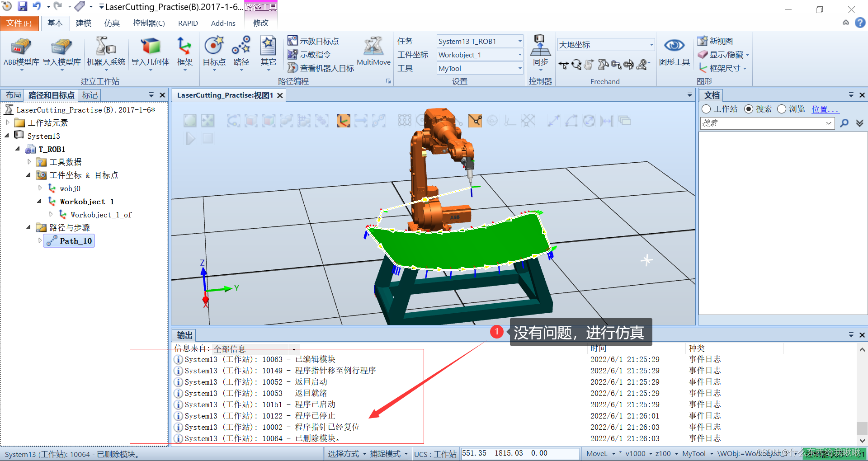The image size is (868, 461).
Task: Expand the 工作站元素 tree node
Action: [8, 122]
